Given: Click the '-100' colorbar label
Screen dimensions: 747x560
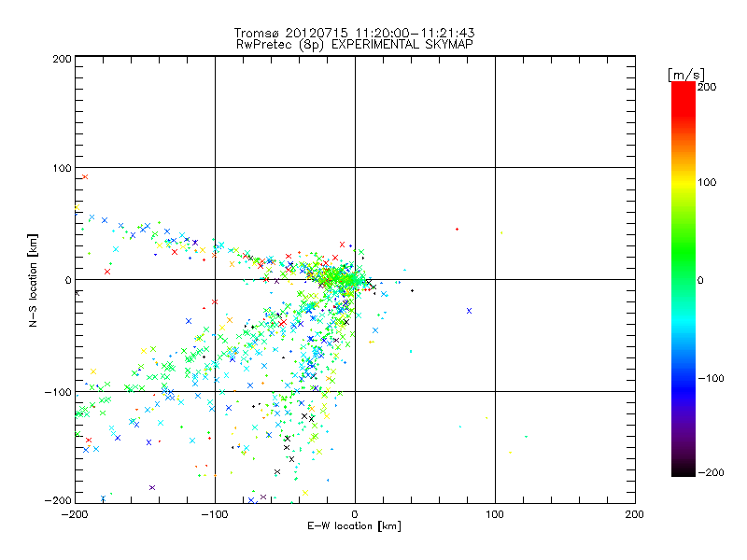Looking at the screenshot, I should (711, 378).
